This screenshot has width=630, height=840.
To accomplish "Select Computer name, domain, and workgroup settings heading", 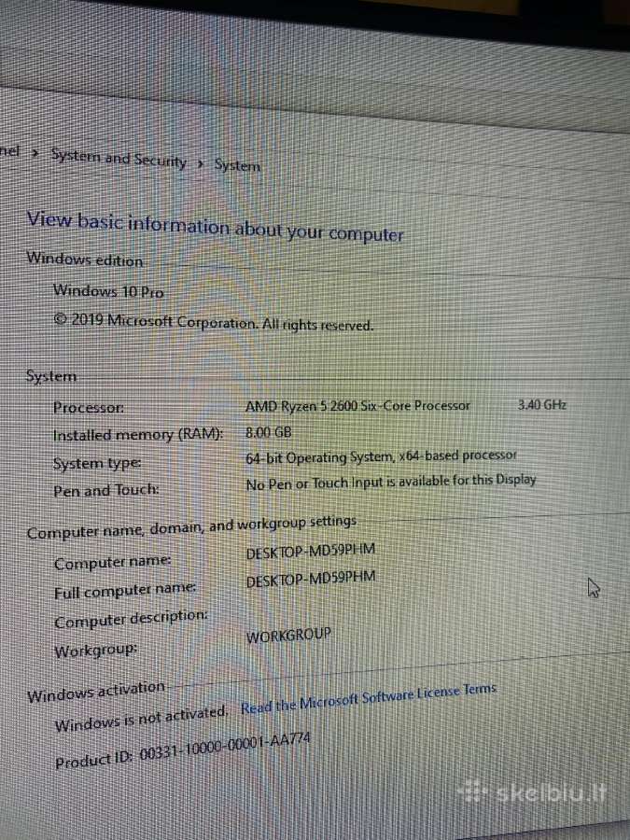I will 191,527.
